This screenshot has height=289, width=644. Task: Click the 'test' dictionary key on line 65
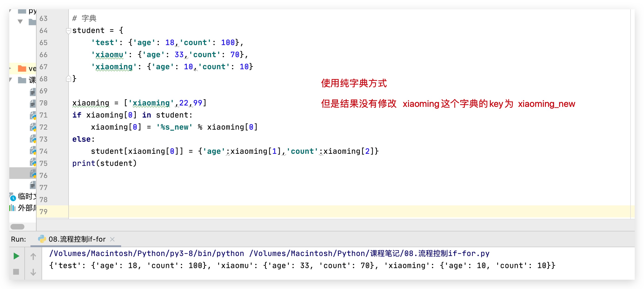(105, 43)
